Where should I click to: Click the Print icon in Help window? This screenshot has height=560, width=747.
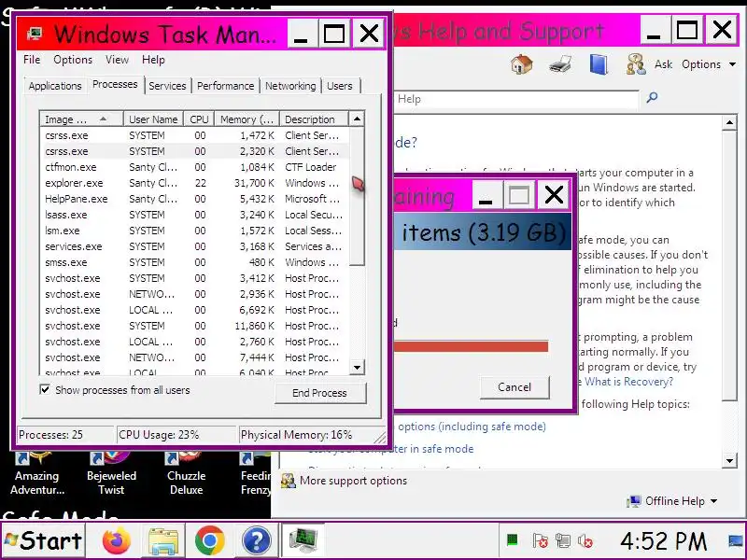560,64
